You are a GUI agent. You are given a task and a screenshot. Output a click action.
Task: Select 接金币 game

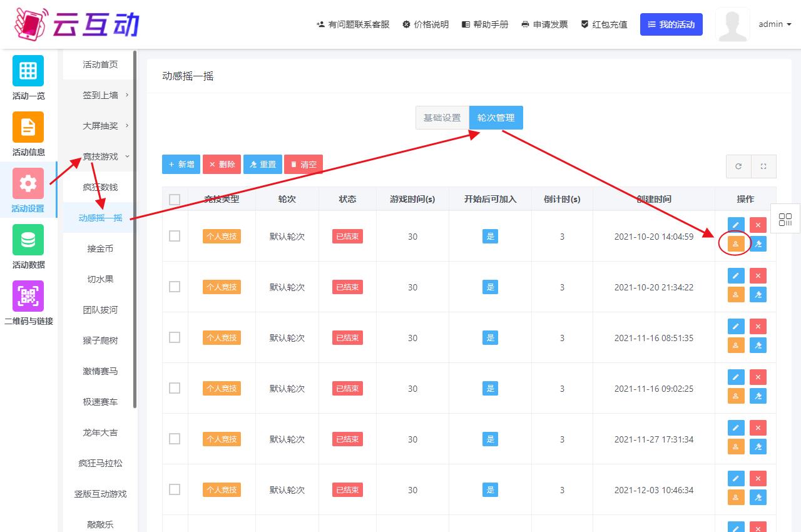click(100, 248)
